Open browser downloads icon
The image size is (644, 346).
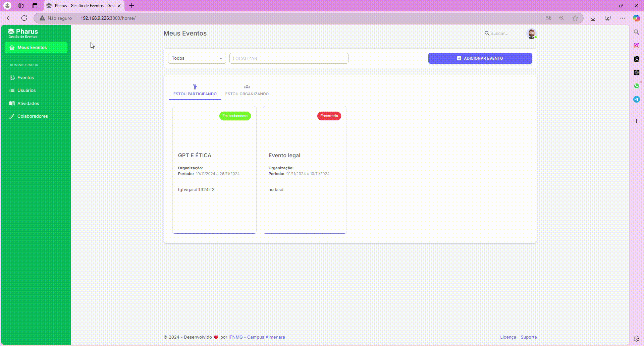pos(593,18)
